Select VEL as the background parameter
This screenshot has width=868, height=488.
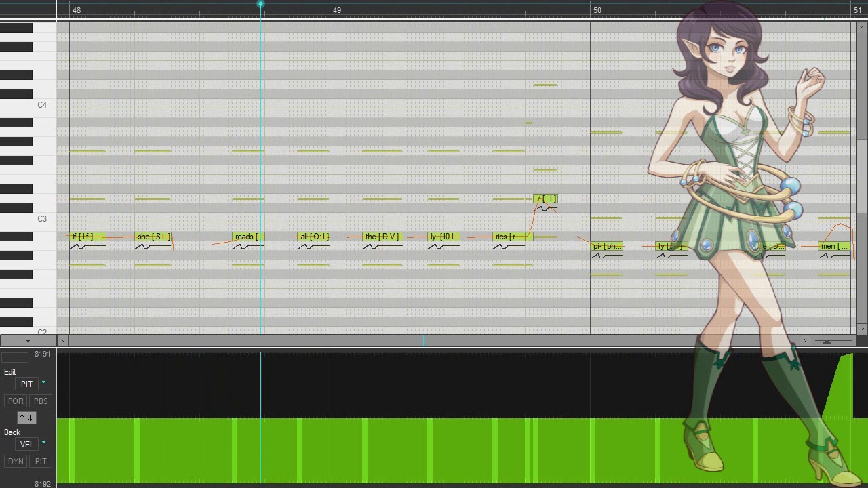(x=26, y=444)
